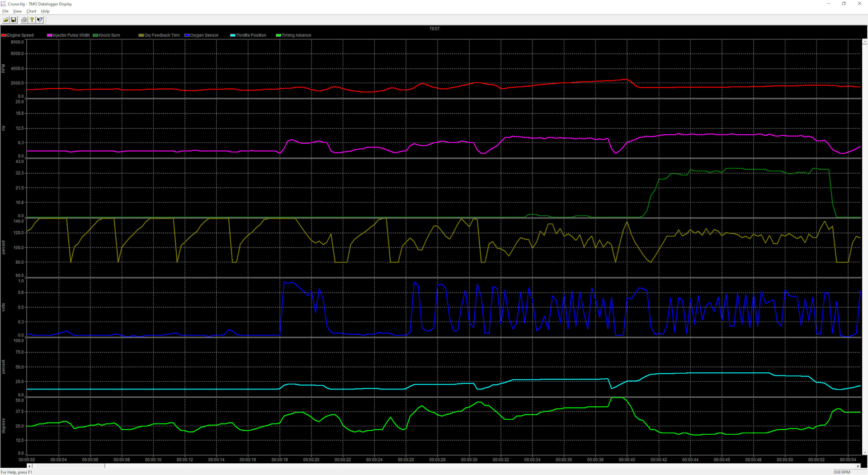
Task: Activate the context help pointer icon
Action: pyautogui.click(x=40, y=20)
